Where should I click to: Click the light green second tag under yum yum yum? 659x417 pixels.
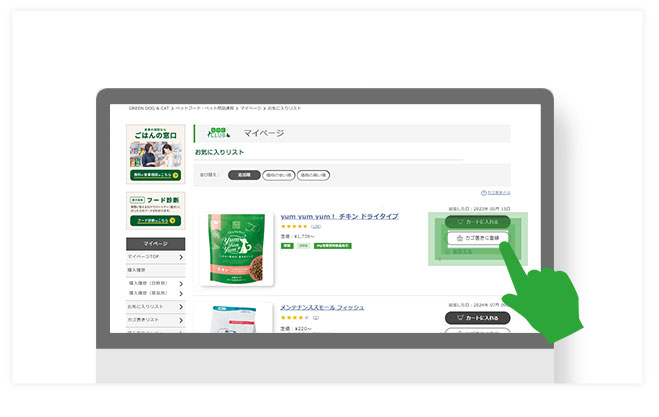point(303,246)
